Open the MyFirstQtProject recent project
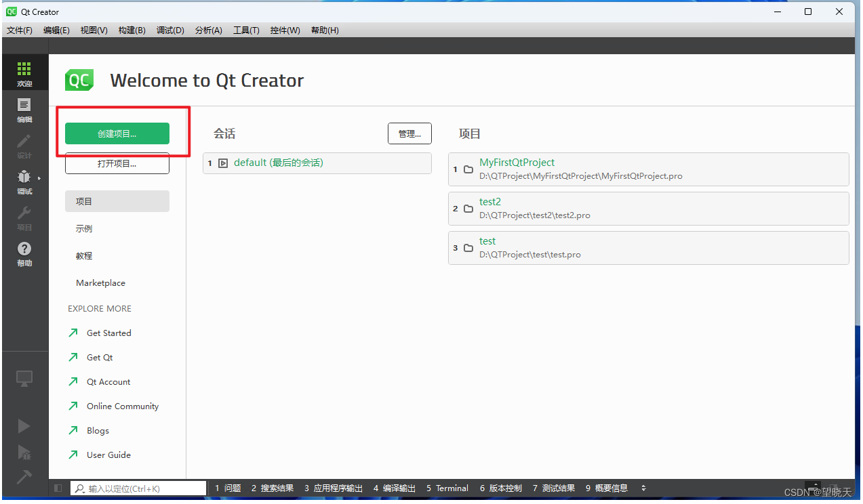Viewport: 863px width, 504px height. [x=649, y=169]
